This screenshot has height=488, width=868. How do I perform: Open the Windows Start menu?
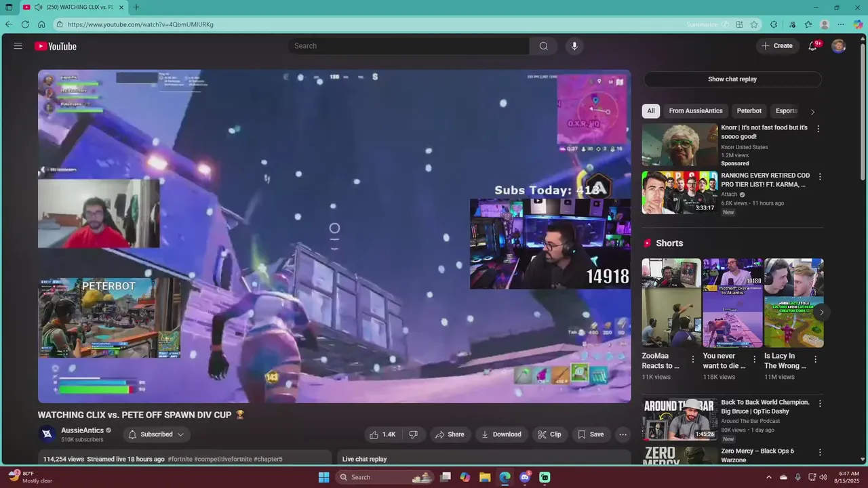pyautogui.click(x=323, y=477)
